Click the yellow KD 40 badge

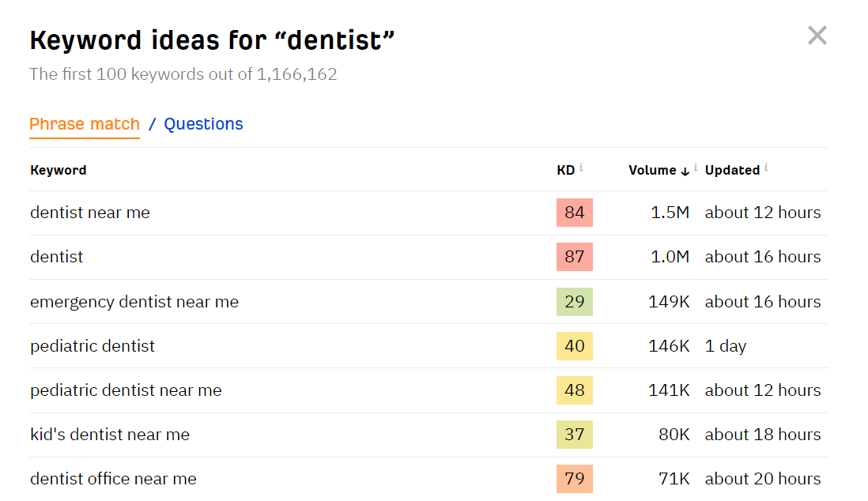pos(575,345)
